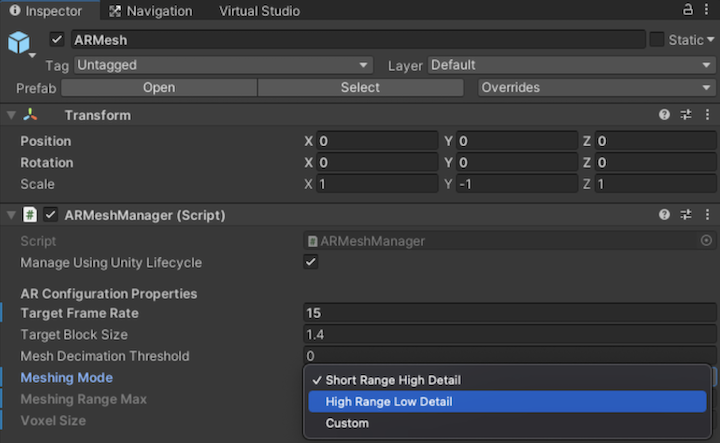Collapse the ARMeshManager component foldout
This screenshot has height=443, width=720.
(x=11, y=215)
